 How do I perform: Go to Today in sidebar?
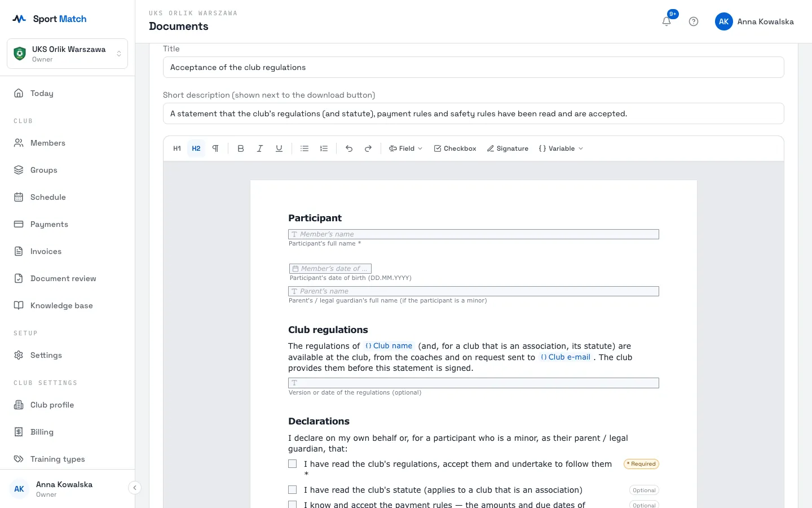click(x=67, y=93)
